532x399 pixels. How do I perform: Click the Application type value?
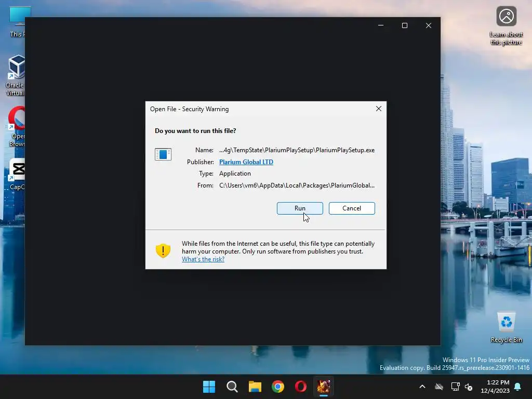click(235, 174)
